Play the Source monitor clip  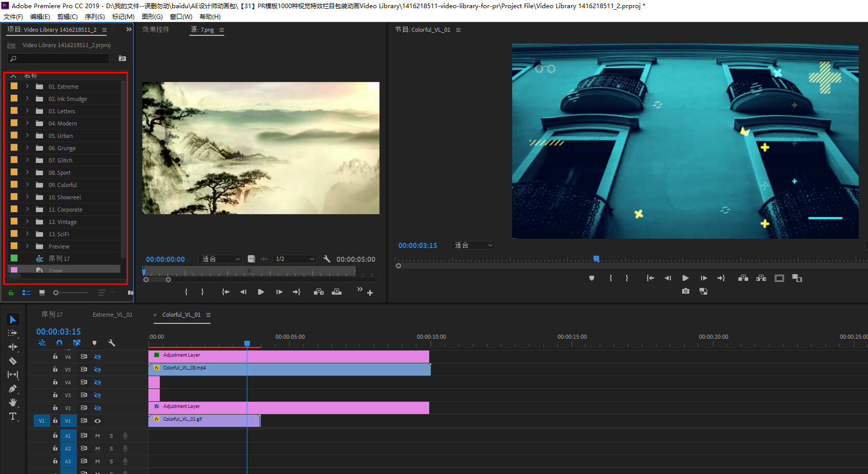pos(261,292)
